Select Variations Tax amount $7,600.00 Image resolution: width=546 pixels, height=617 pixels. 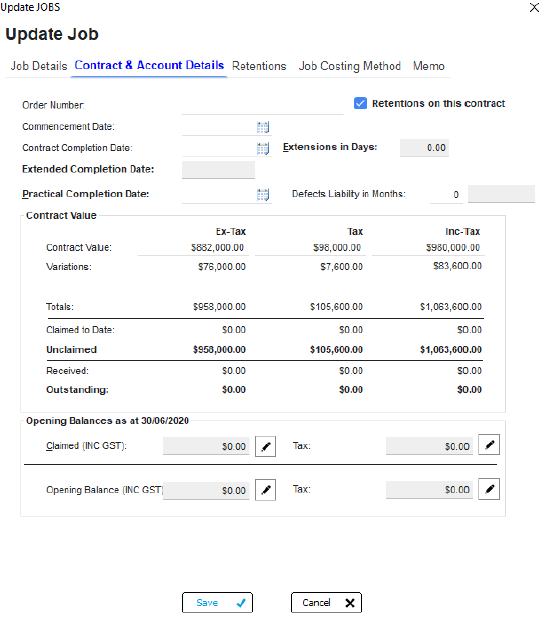(341, 267)
